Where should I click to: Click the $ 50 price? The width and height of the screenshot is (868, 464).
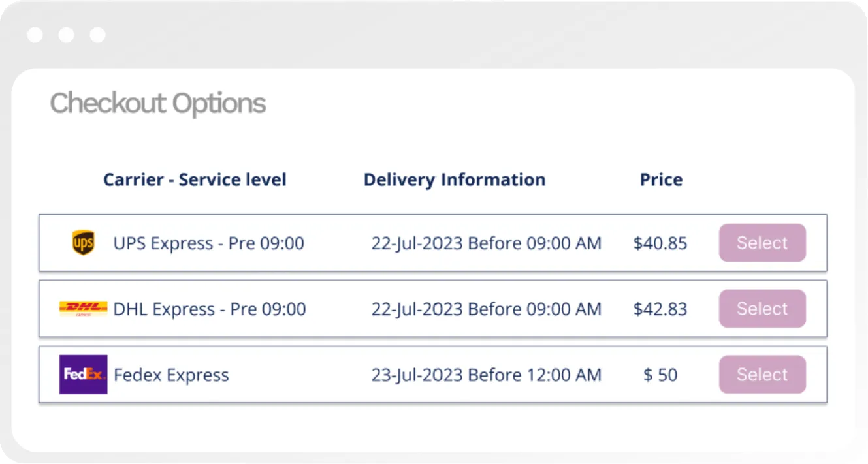coord(660,375)
